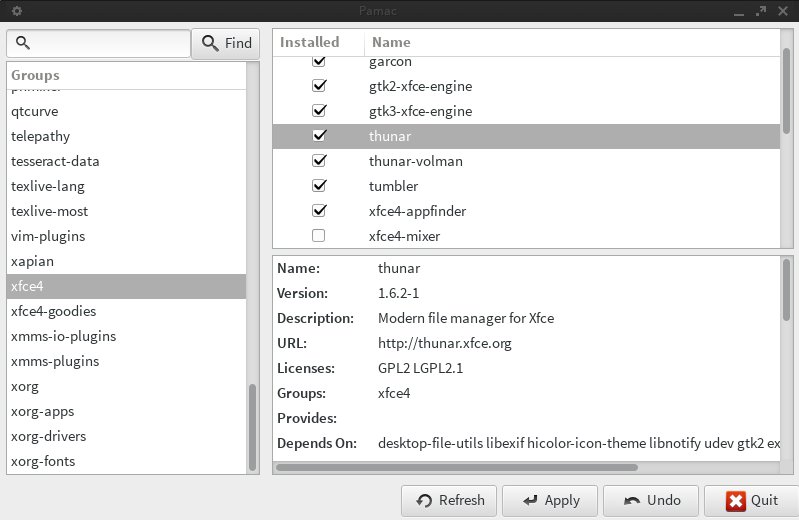799x520 pixels.
Task: Click the Depends On dependency list text
Action: coord(579,443)
